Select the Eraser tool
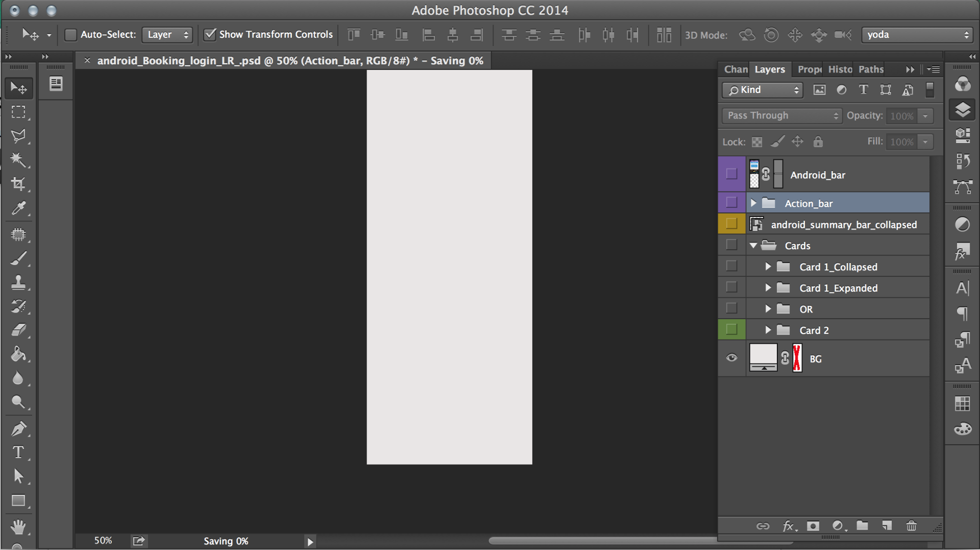The image size is (980, 550). click(x=19, y=330)
